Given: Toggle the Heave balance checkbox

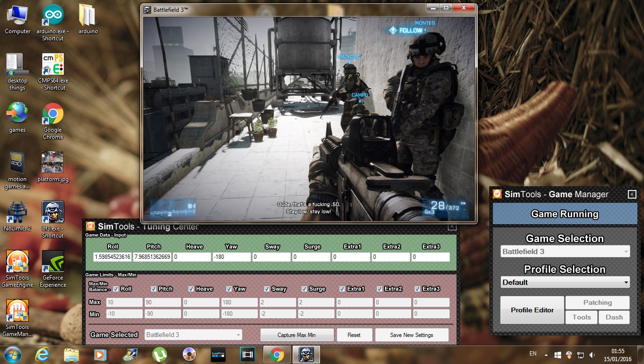Looking at the screenshot, I should [191, 289].
